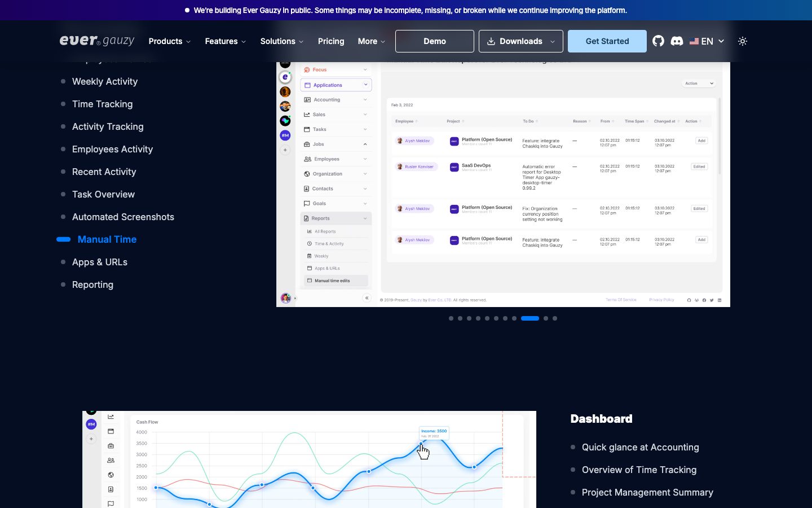812x508 pixels.
Task: Click the Cash Flow dashboard screenshot
Action: point(309,459)
